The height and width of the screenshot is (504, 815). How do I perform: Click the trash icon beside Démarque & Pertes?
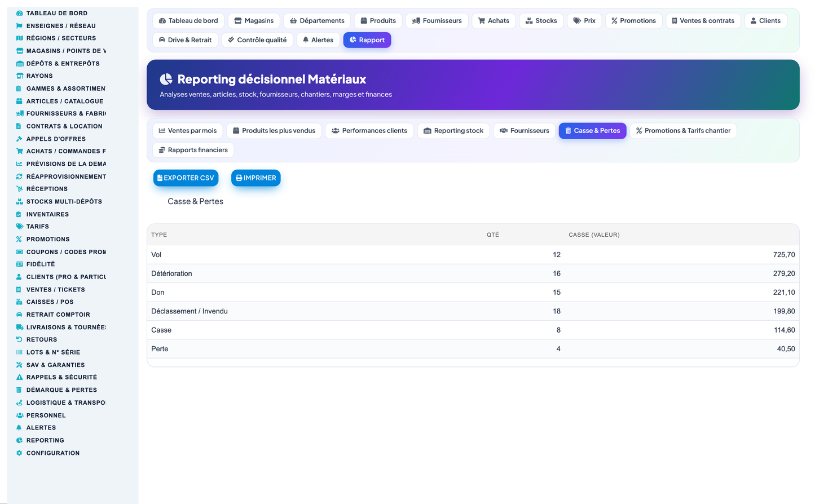point(19,390)
